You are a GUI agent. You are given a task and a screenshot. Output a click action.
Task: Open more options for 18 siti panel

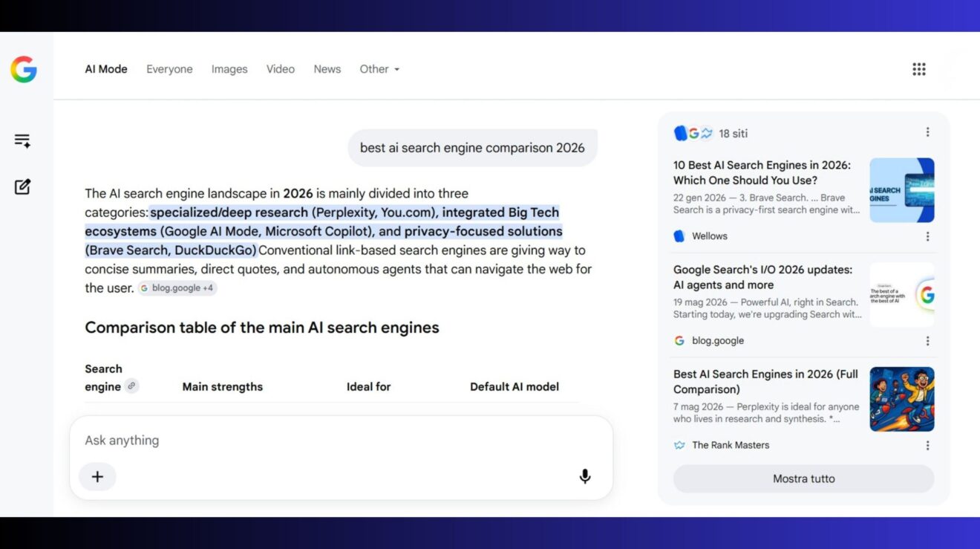click(x=927, y=132)
